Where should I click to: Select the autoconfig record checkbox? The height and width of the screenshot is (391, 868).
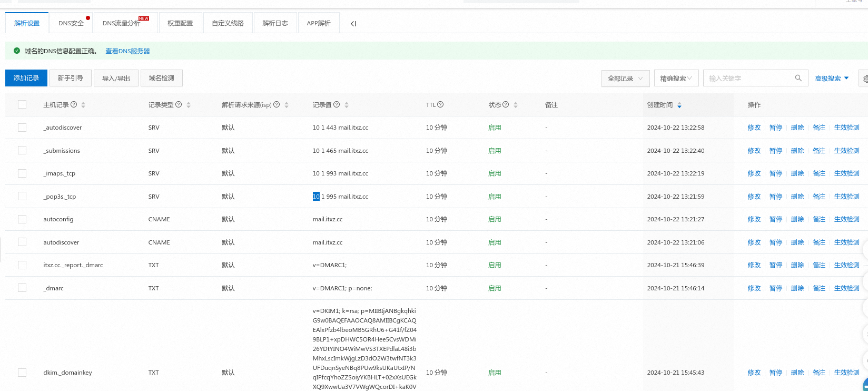pos(22,219)
